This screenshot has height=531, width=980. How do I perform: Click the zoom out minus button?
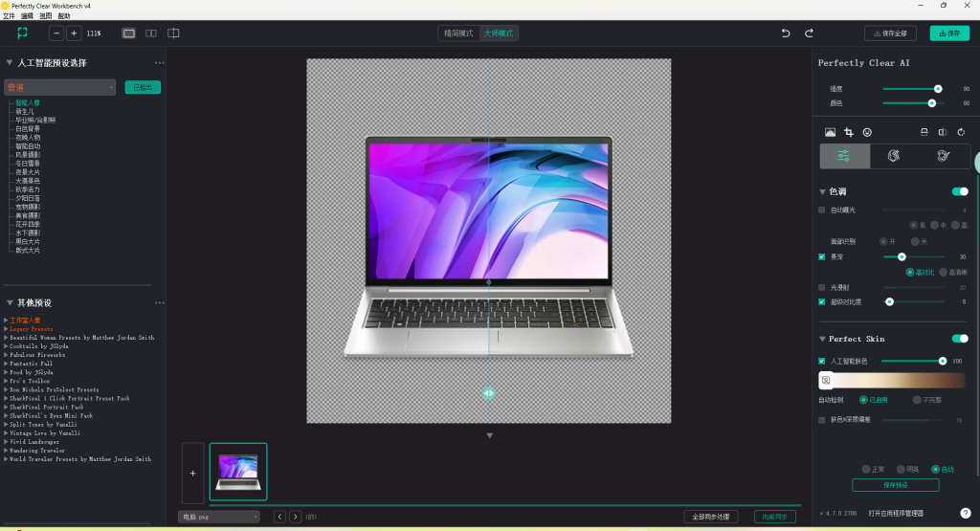pos(56,33)
